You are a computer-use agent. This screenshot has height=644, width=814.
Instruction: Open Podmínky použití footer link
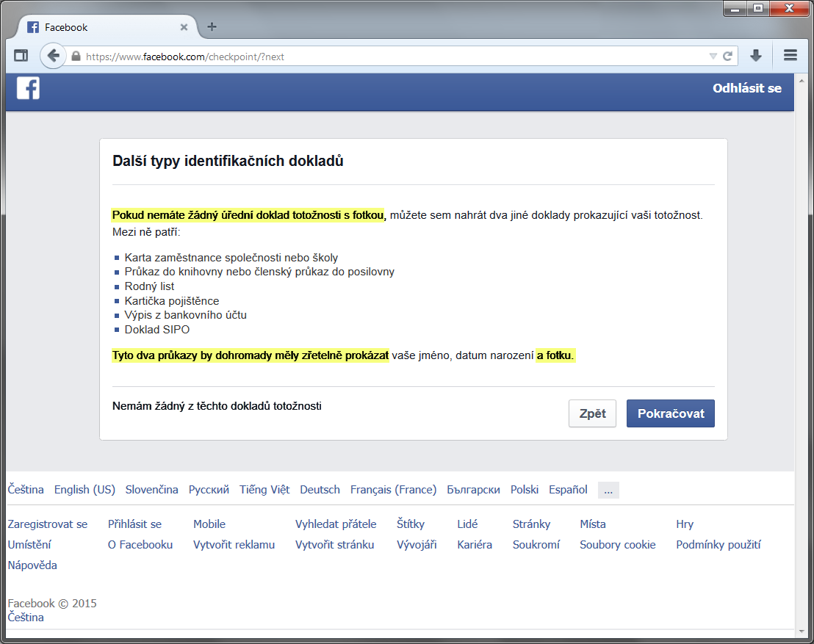tap(718, 544)
